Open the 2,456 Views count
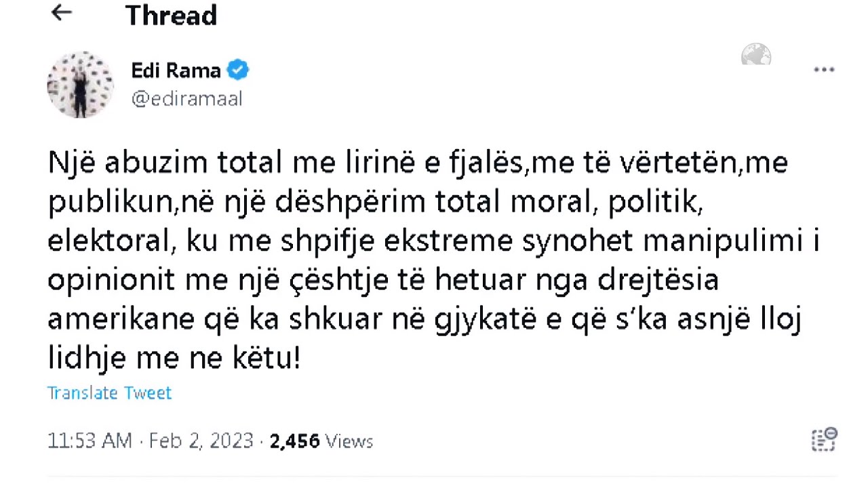The height and width of the screenshot is (488, 868). click(321, 441)
